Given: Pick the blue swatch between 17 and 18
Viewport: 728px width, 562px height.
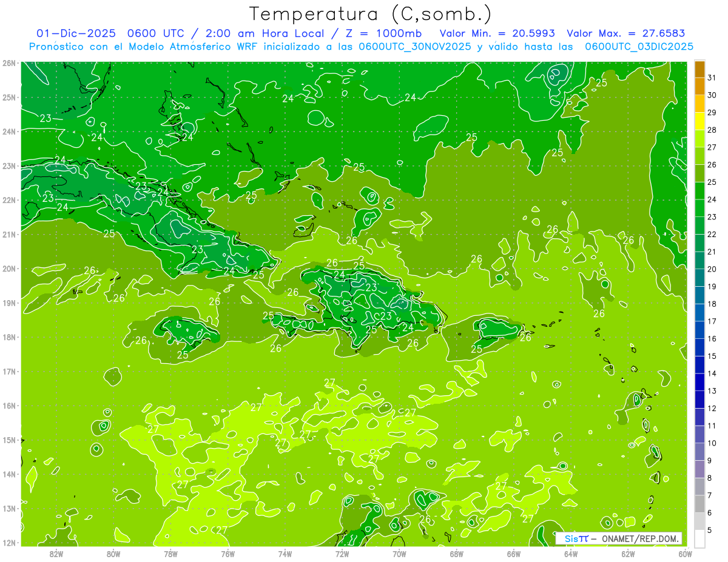Looking at the screenshot, I should click(699, 312).
